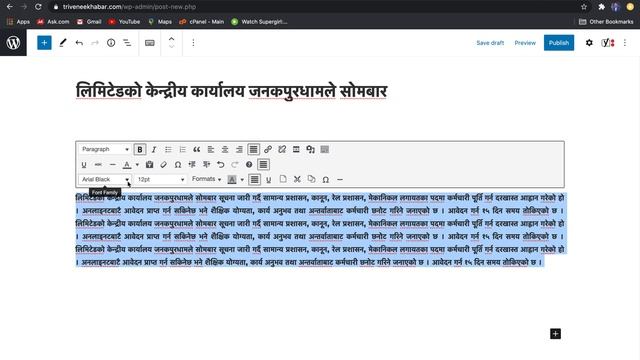Insert Read More tag
The image size is (640, 360).
point(296,149)
